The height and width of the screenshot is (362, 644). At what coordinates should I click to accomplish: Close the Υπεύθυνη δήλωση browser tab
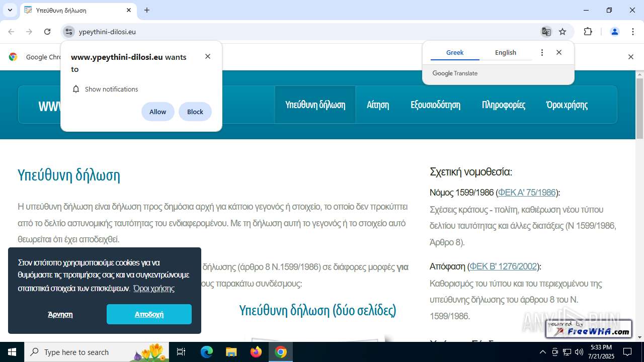click(129, 10)
